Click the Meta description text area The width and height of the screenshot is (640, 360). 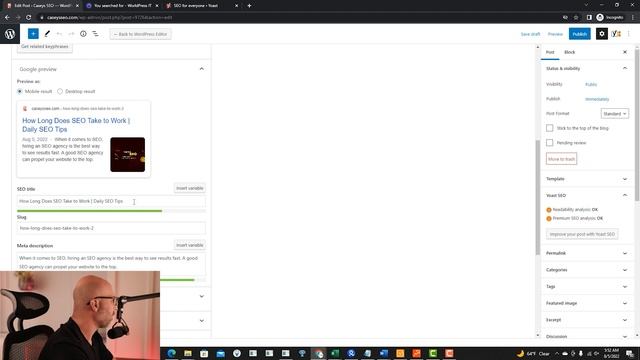[x=111, y=262]
